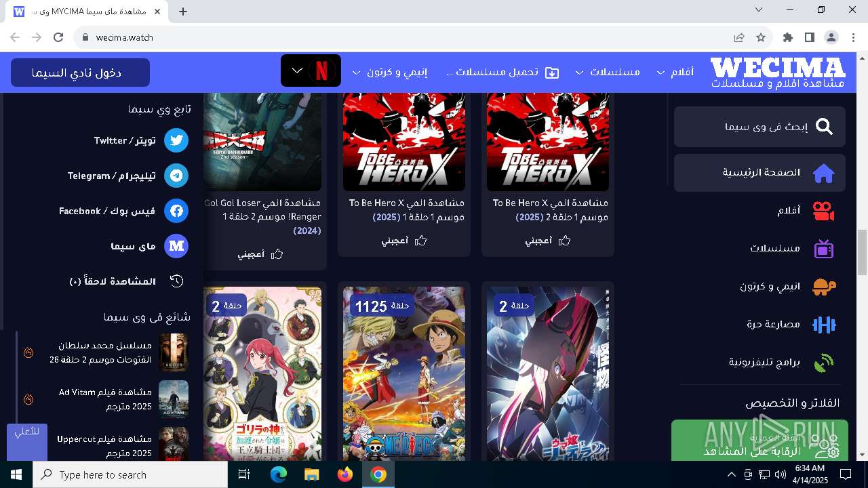This screenshot has width=868, height=488.
Task: Open To Be Hero X episode 1 title link
Action: [407, 210]
